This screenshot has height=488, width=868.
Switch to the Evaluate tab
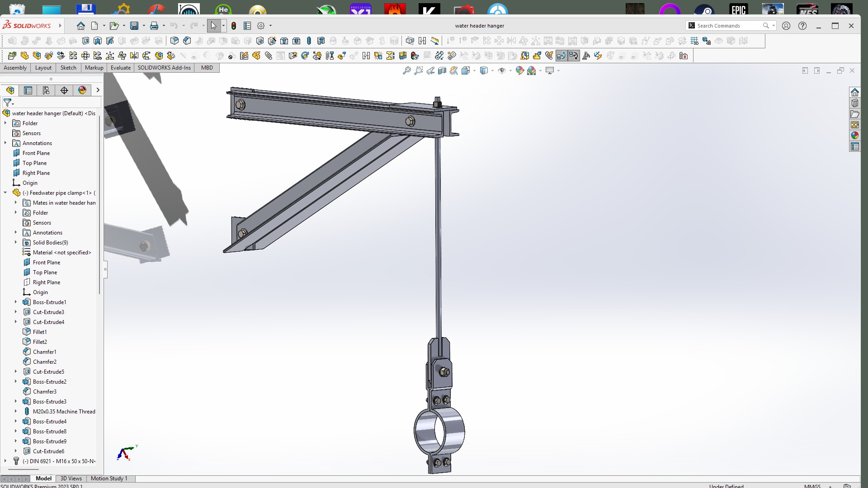[x=121, y=68]
